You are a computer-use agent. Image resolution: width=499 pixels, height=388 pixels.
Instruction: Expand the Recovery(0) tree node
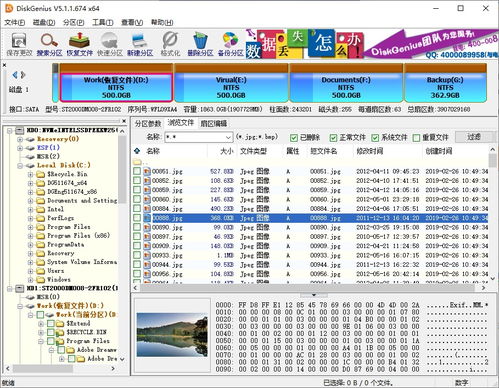[20, 139]
